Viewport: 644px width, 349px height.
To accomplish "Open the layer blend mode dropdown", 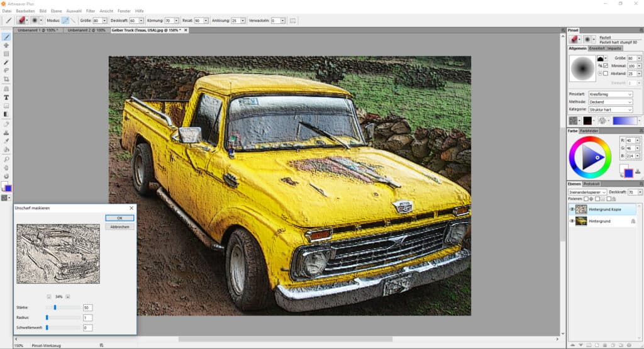I will pos(587,192).
